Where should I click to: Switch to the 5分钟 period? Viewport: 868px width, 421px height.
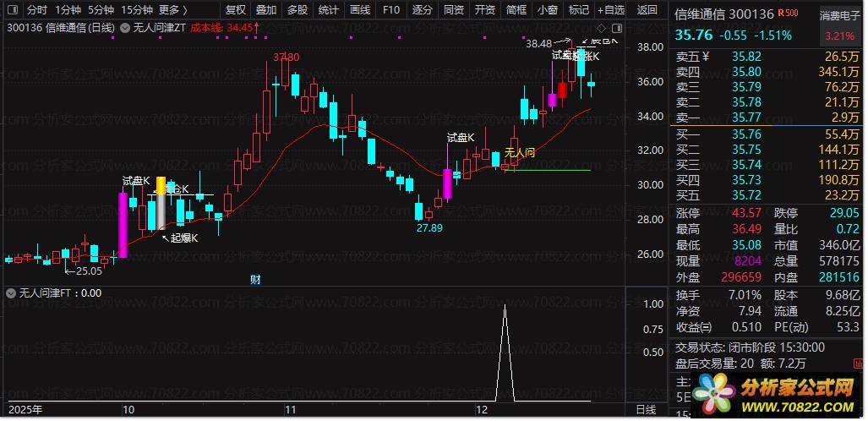101,9
